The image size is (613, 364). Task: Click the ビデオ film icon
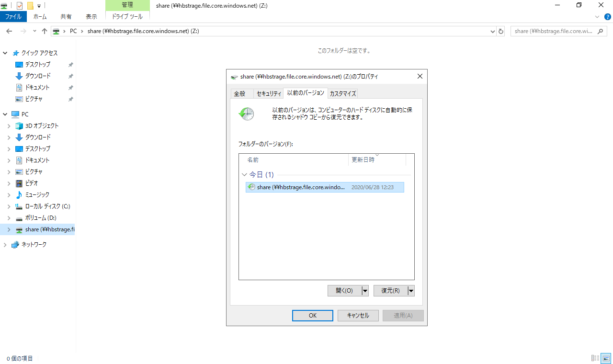point(19,183)
